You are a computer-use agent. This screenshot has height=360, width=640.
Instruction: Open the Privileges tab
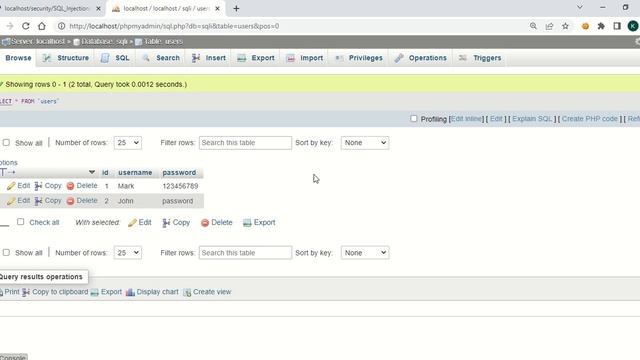359,58
